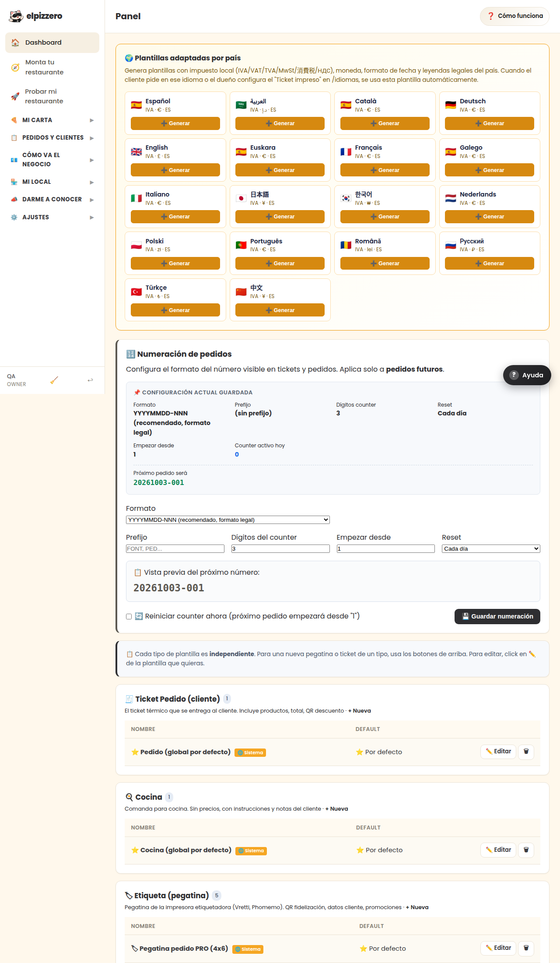560x963 pixels.
Task: Delete the Cocina (global por defecto) template
Action: coord(526,850)
